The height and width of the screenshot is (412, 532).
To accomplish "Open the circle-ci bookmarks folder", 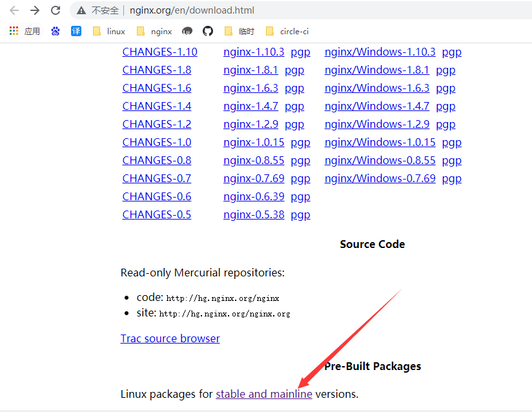I will [287, 31].
